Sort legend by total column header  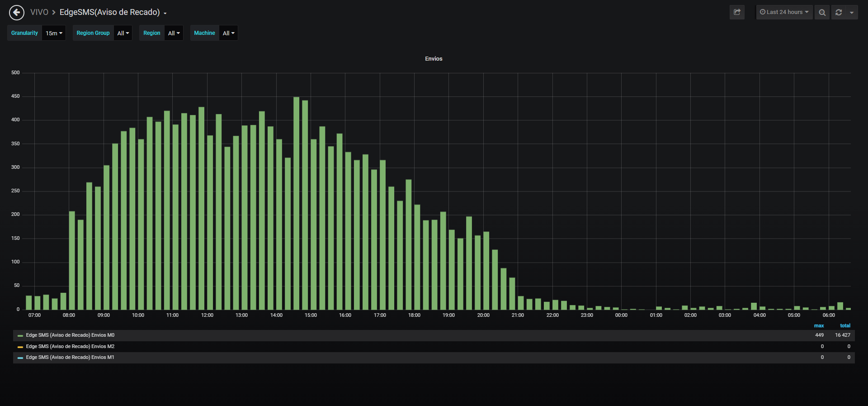pos(845,326)
